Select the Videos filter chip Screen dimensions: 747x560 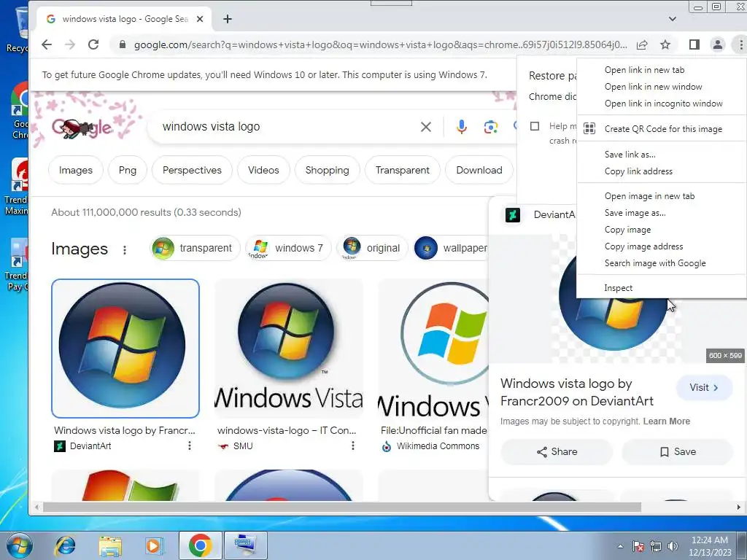[x=263, y=170]
